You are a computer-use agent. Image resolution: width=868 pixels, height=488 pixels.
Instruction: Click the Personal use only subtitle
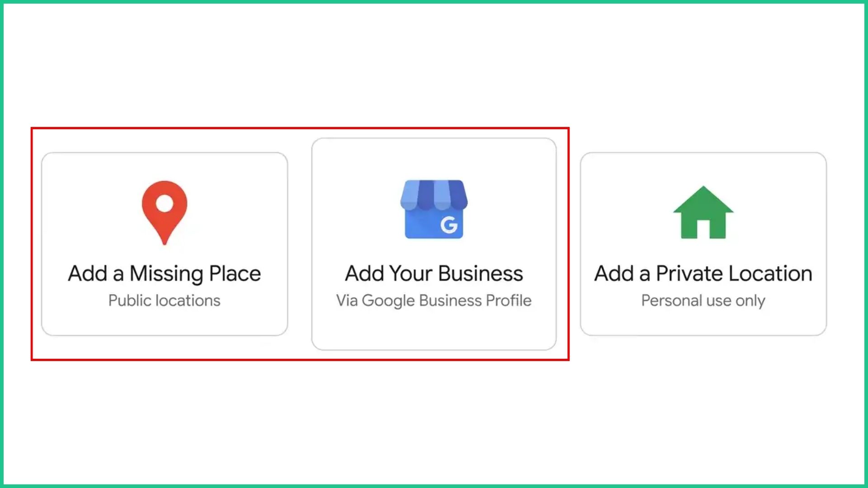pyautogui.click(x=703, y=300)
